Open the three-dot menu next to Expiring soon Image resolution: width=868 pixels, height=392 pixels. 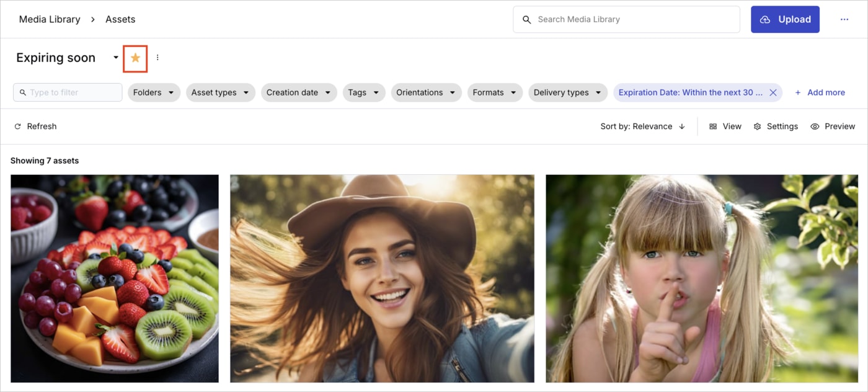[x=157, y=57]
